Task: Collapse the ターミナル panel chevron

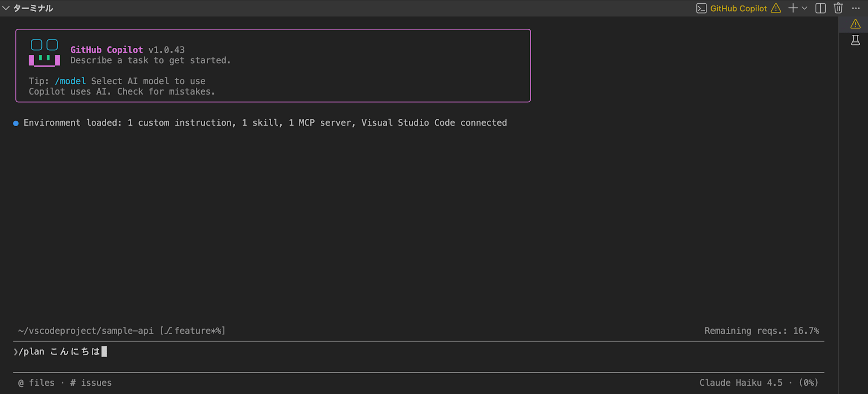Action: tap(6, 8)
